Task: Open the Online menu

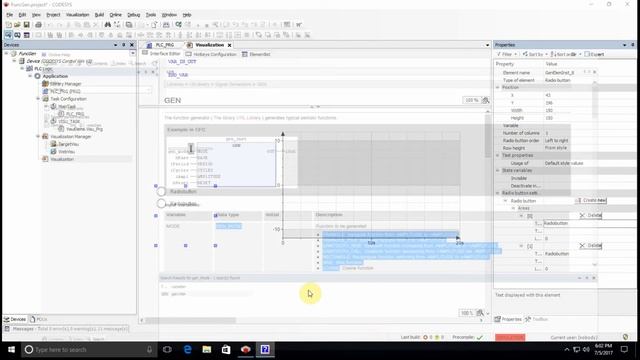Action: tap(116, 15)
